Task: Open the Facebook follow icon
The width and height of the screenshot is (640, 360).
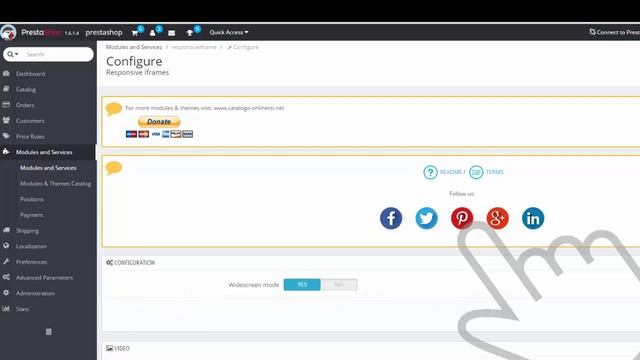Action: pyautogui.click(x=391, y=218)
